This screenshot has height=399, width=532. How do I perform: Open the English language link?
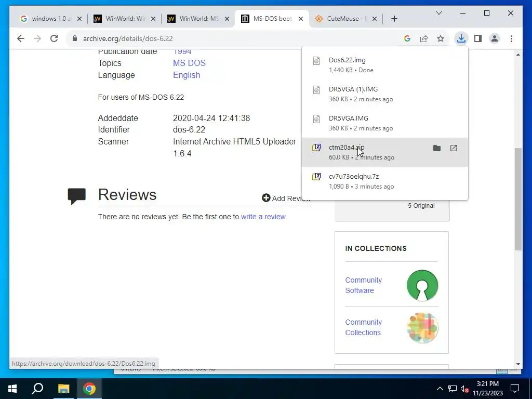coord(187,75)
